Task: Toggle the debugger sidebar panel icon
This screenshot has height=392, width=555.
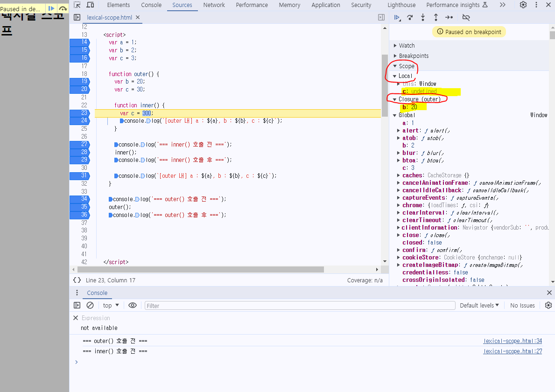Action: click(x=381, y=17)
